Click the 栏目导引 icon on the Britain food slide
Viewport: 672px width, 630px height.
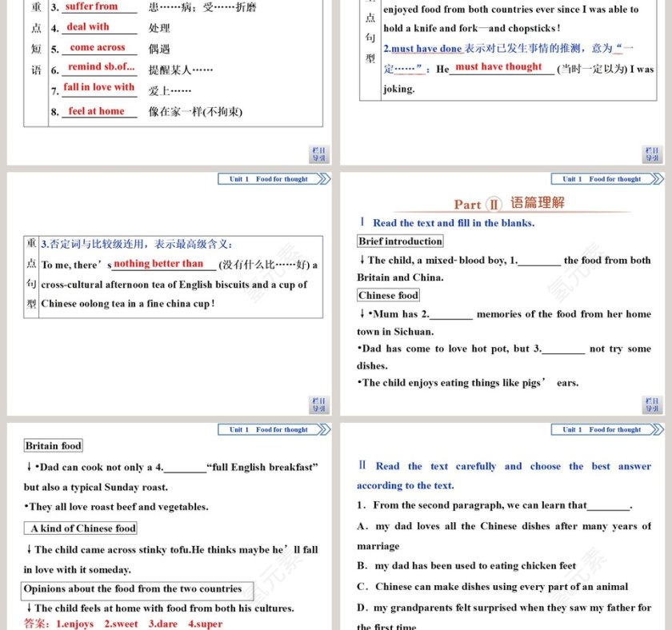pyautogui.click(x=318, y=627)
